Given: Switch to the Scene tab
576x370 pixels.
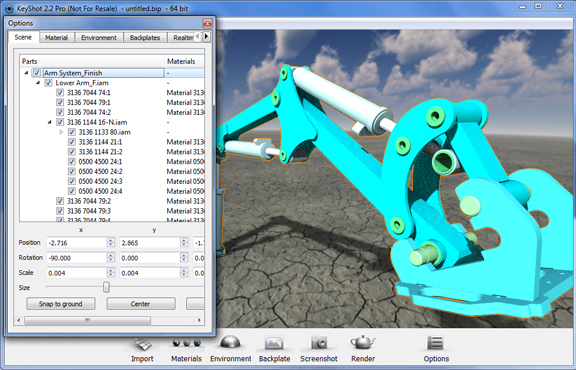Looking at the screenshot, I should coord(23,37).
